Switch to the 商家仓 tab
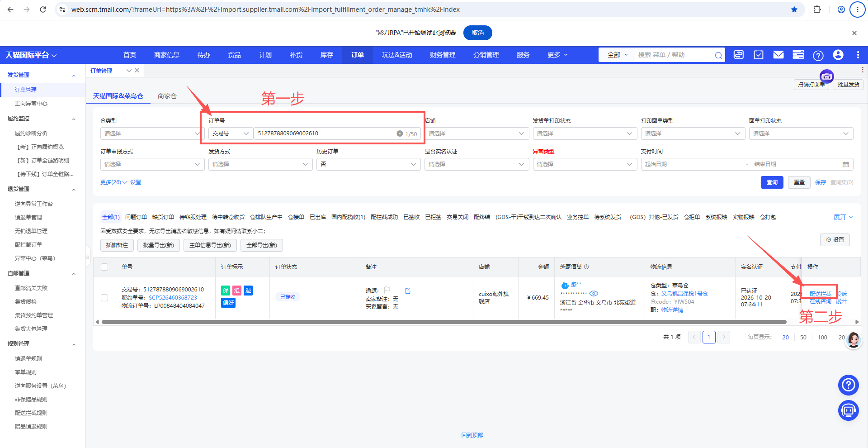Viewport: 868px width, 448px height. point(167,96)
